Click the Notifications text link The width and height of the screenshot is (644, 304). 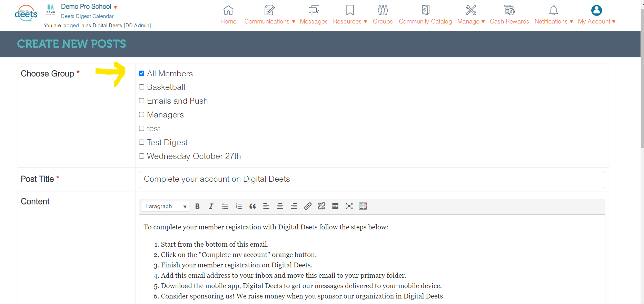tap(551, 21)
